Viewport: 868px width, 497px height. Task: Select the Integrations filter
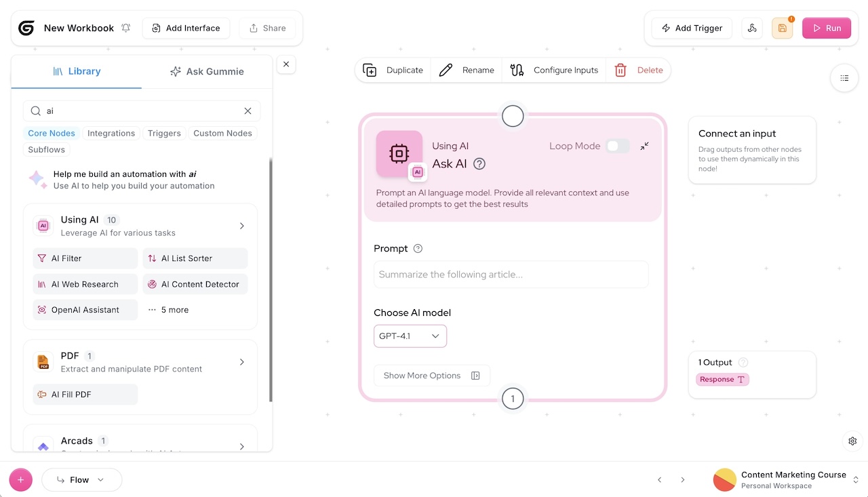111,133
